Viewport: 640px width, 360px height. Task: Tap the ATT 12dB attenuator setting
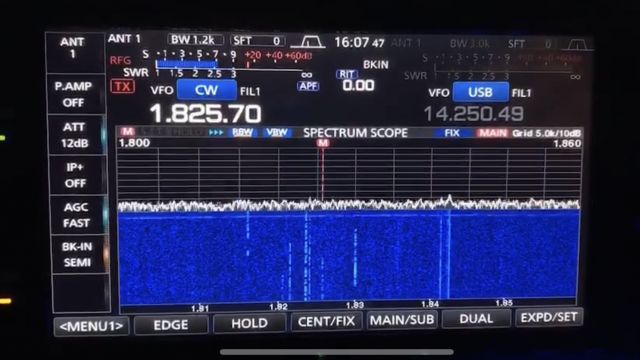click(x=75, y=135)
